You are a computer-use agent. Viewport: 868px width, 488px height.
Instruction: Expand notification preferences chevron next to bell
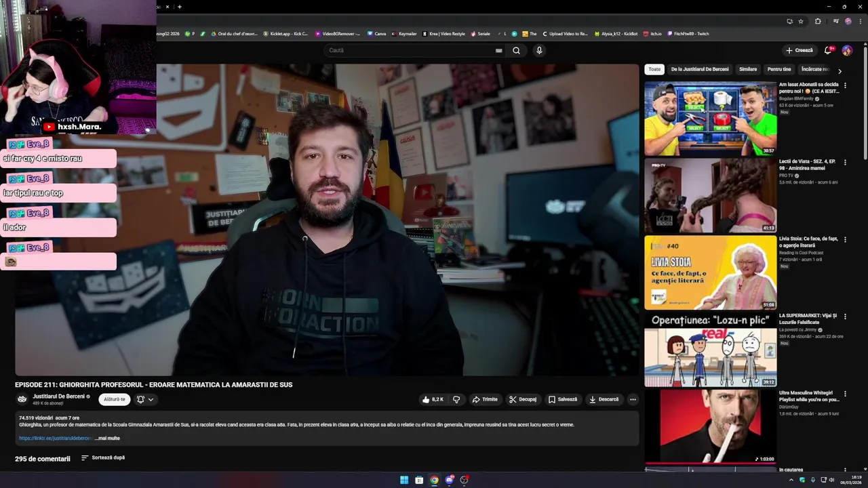click(x=151, y=399)
